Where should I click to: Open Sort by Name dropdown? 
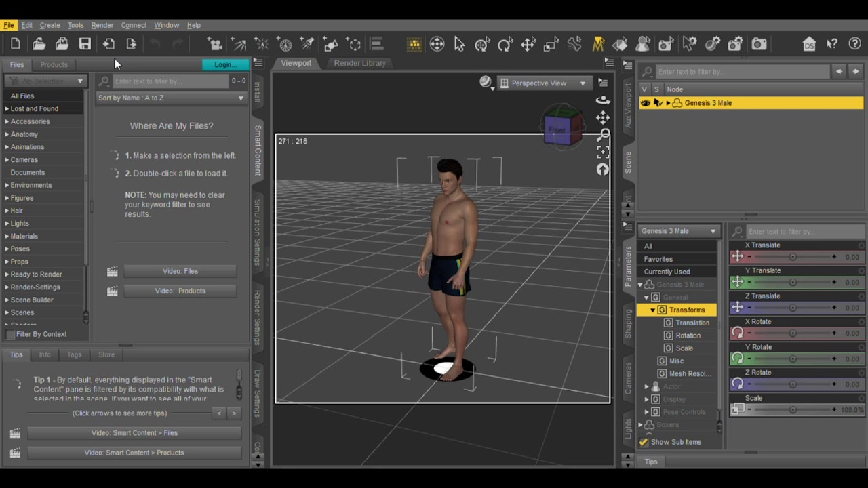[x=171, y=98]
